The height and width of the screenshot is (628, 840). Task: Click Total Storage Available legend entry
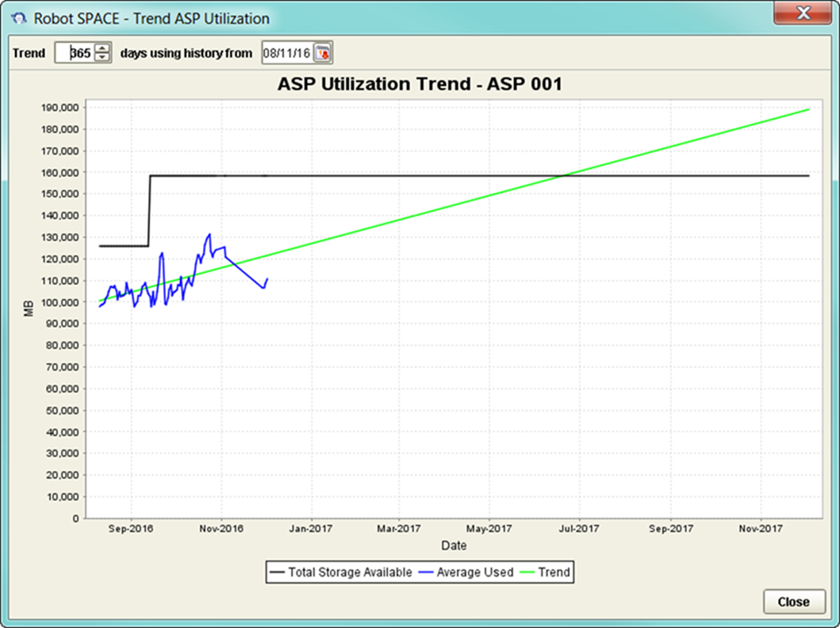341,572
